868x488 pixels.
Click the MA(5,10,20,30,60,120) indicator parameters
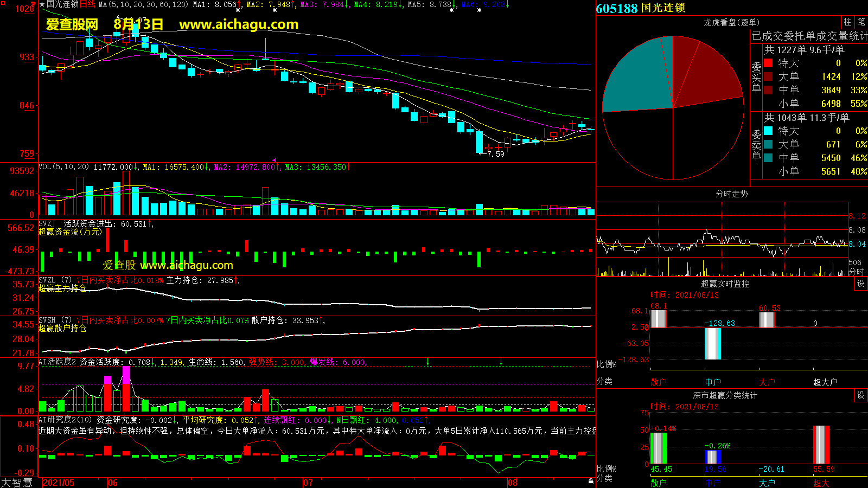[143, 4]
